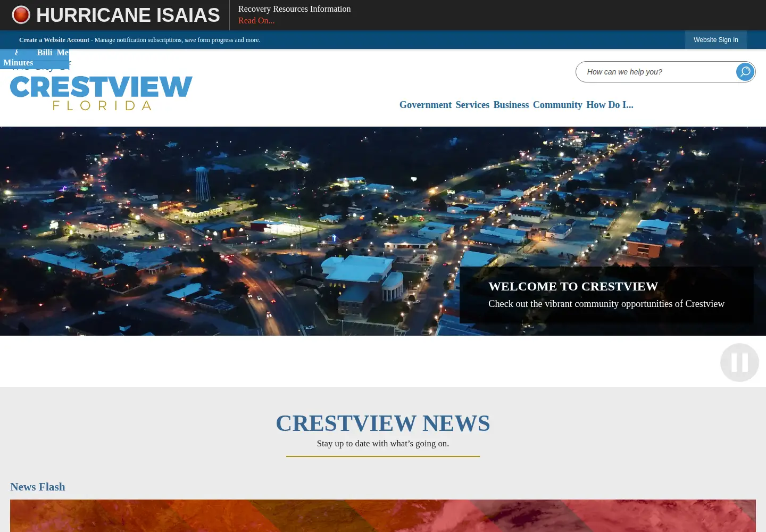Open the News Flash image thumbnail
Viewport: 766px width, 532px height.
(383, 516)
